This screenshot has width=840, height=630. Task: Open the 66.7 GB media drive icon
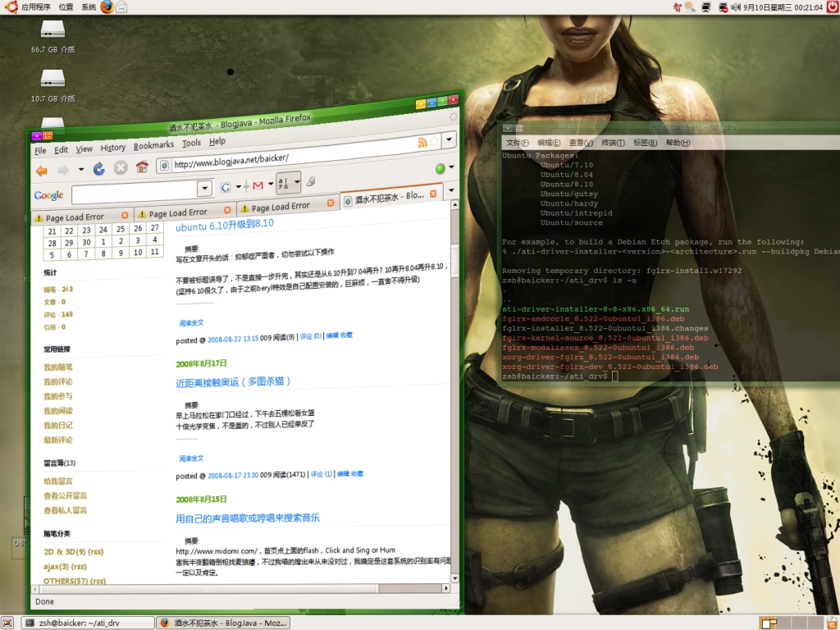53,29
